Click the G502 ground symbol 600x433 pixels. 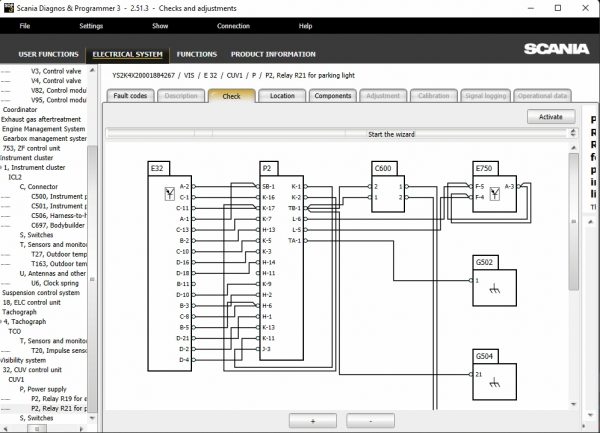pyautogui.click(x=494, y=287)
